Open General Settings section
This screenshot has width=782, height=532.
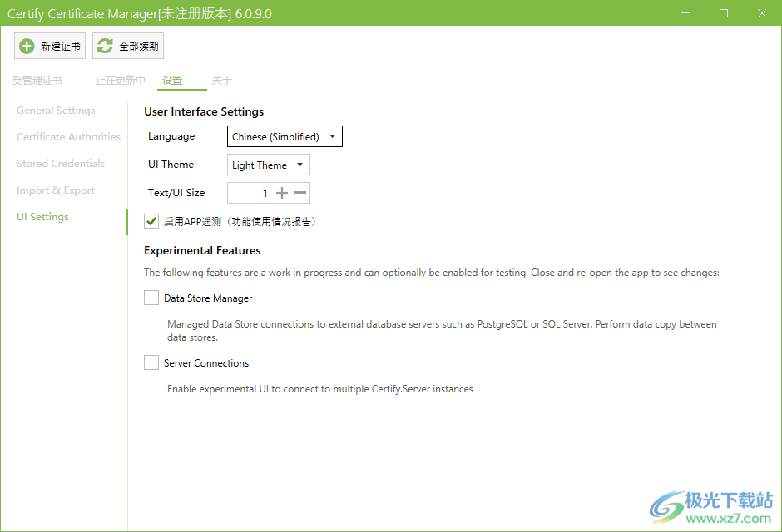point(56,110)
